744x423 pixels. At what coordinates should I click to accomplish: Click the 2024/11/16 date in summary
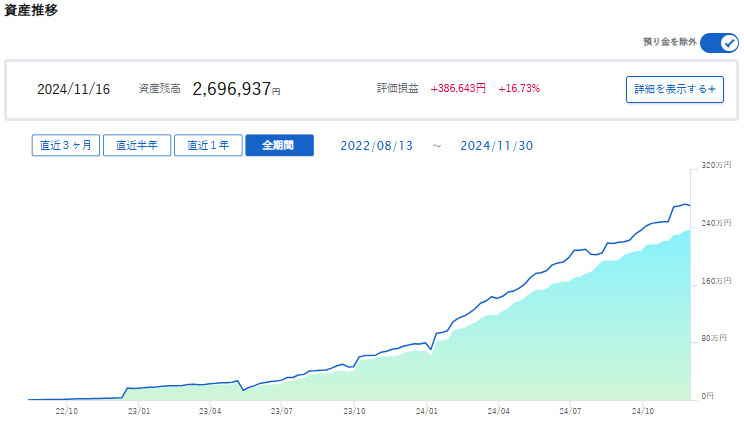[72, 89]
